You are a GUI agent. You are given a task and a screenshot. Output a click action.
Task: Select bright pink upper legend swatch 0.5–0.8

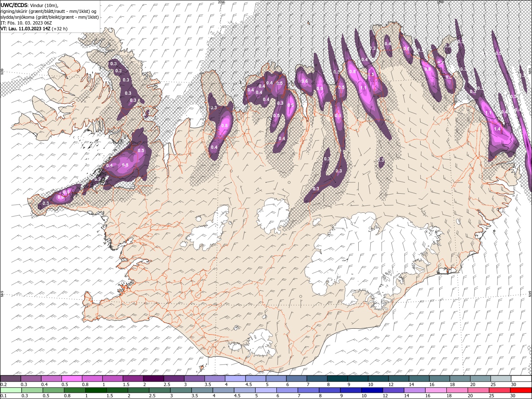71,379
